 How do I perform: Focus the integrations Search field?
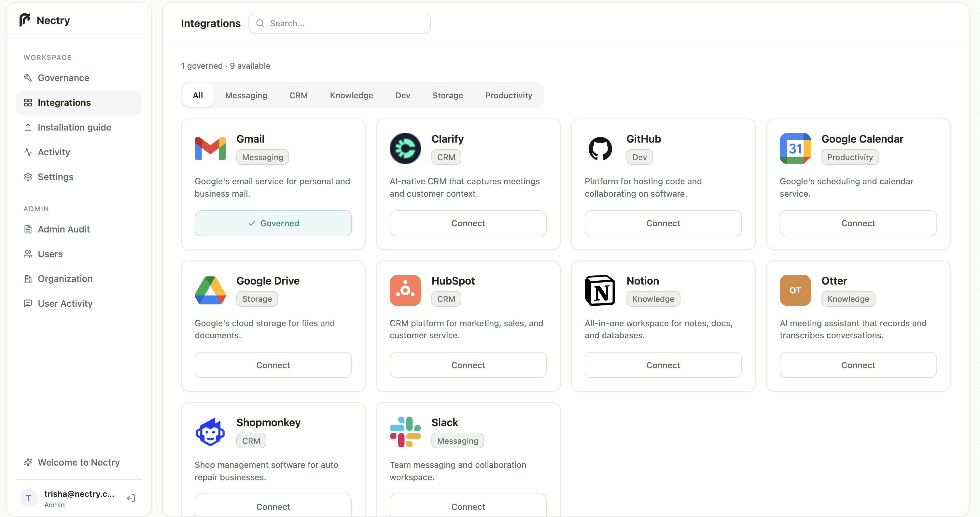(x=339, y=23)
